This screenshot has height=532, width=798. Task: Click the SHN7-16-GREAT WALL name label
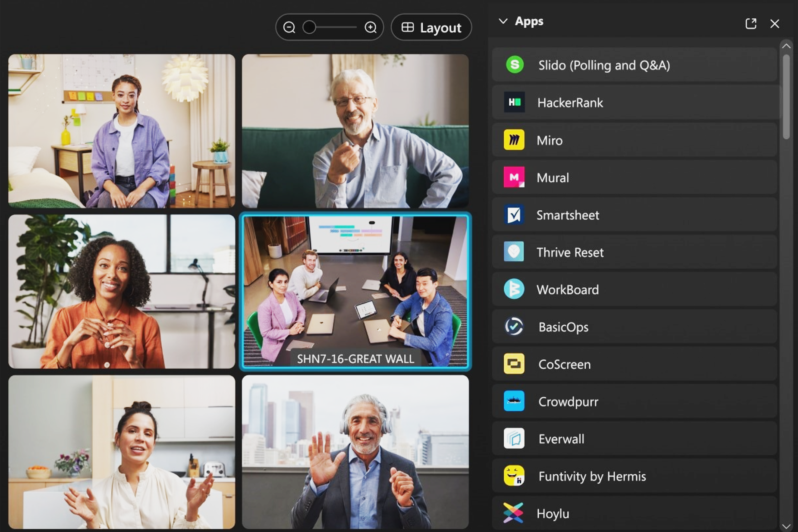coord(356,359)
